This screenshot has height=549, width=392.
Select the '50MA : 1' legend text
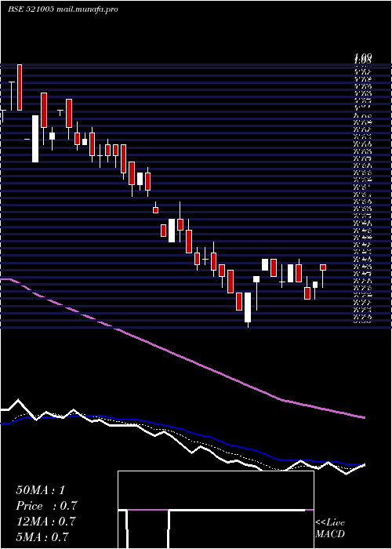41,490
